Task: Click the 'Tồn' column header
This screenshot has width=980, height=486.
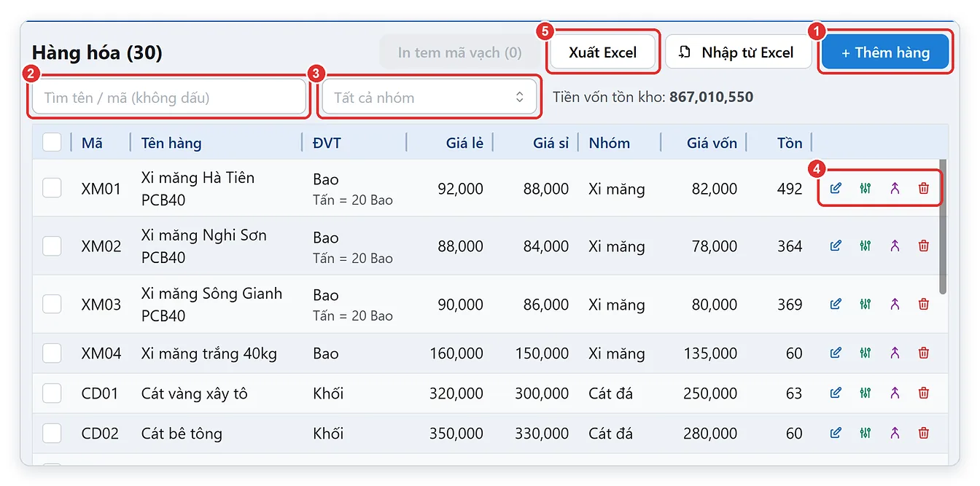Action: 790,143
